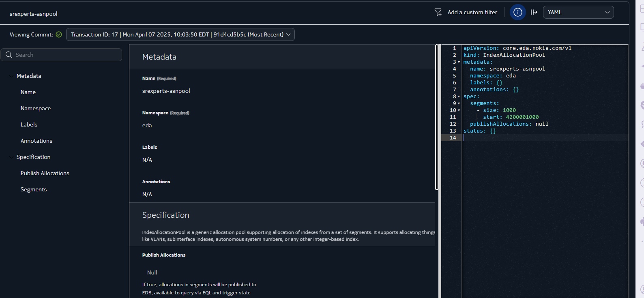This screenshot has height=298, width=644.
Task: Collapse the Specification tree section chevron
Action: point(11,157)
